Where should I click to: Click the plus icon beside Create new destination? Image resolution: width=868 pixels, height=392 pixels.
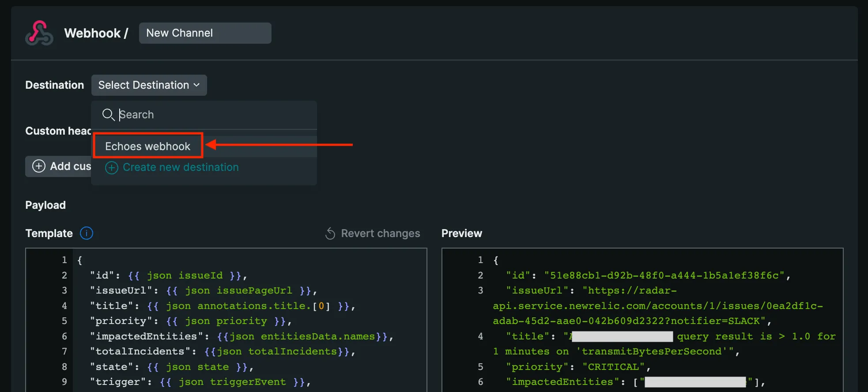pyautogui.click(x=111, y=168)
